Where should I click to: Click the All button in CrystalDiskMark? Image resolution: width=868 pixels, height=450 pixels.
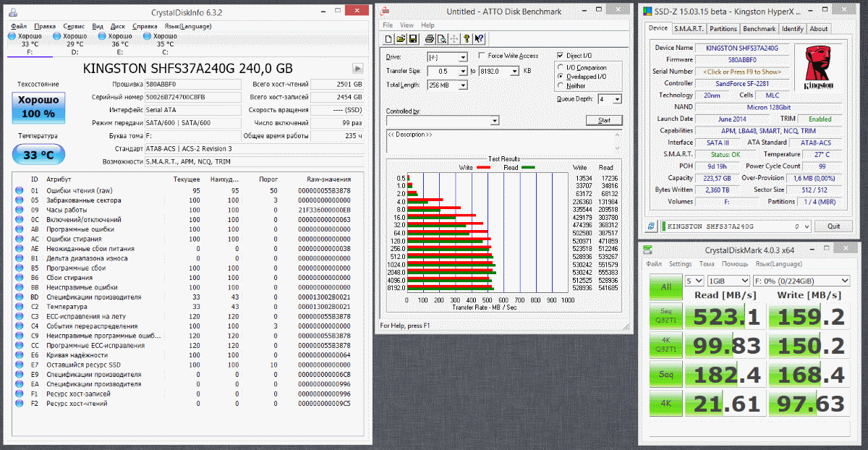[665, 286]
